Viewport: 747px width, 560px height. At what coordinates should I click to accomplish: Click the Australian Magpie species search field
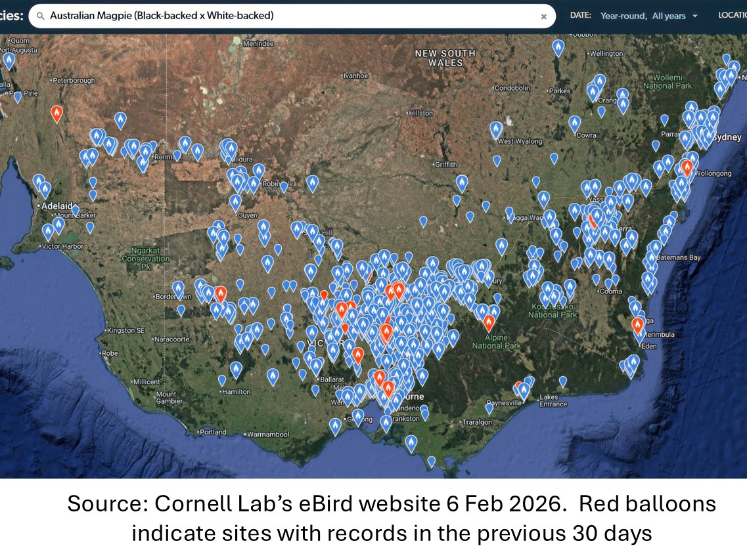[x=289, y=16]
